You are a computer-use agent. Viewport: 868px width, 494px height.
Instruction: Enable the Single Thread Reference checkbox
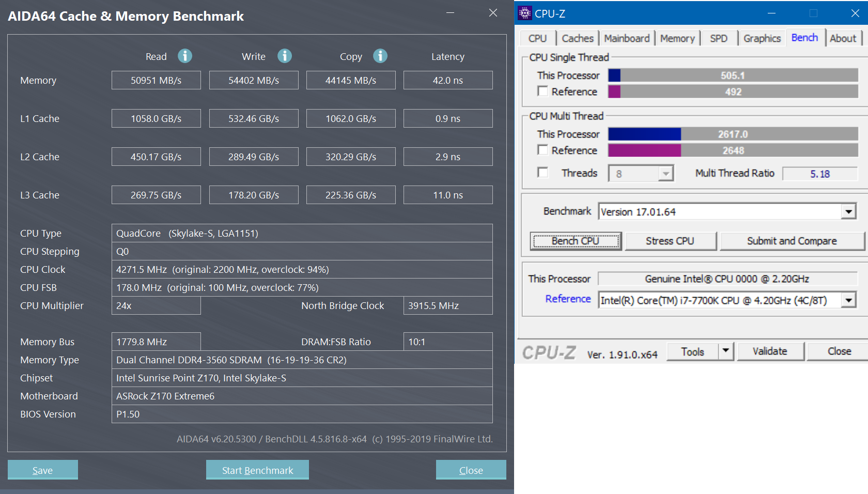[542, 91]
